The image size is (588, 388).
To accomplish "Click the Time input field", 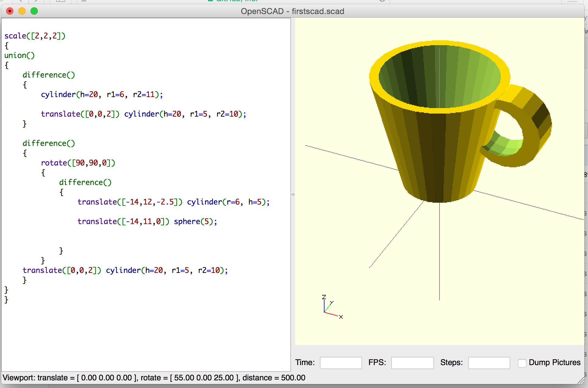I will click(x=341, y=363).
